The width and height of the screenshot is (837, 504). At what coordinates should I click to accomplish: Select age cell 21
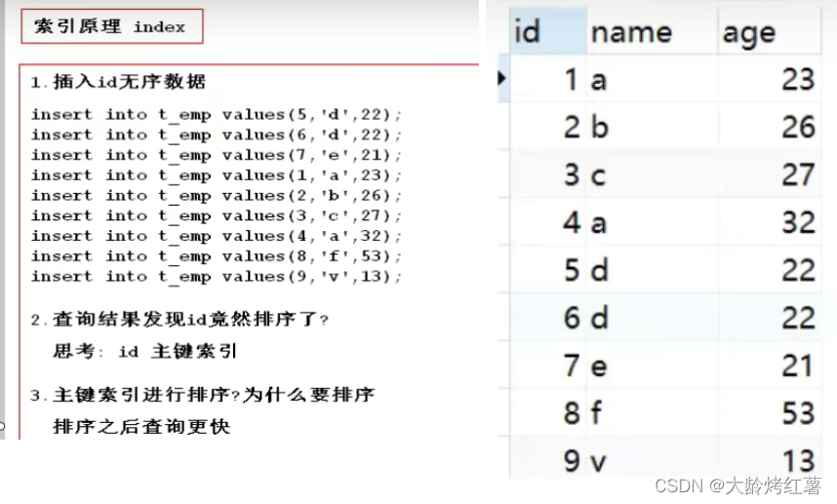pos(770,366)
